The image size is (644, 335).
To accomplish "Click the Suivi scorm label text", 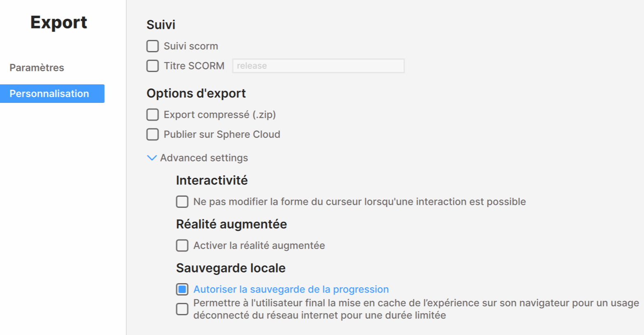I will click(191, 46).
